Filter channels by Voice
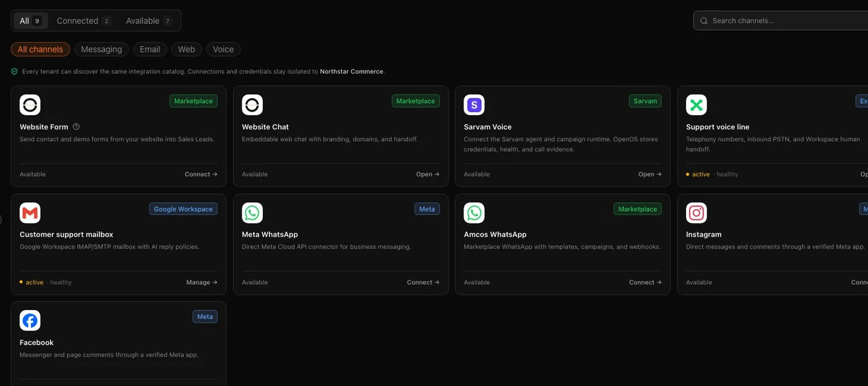 (223, 49)
